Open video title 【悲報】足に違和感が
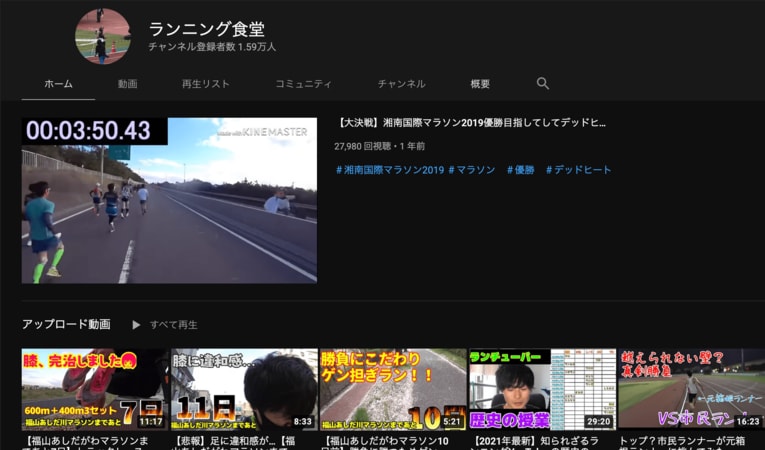Image resolution: width=765 pixels, height=450 pixels. 235,442
